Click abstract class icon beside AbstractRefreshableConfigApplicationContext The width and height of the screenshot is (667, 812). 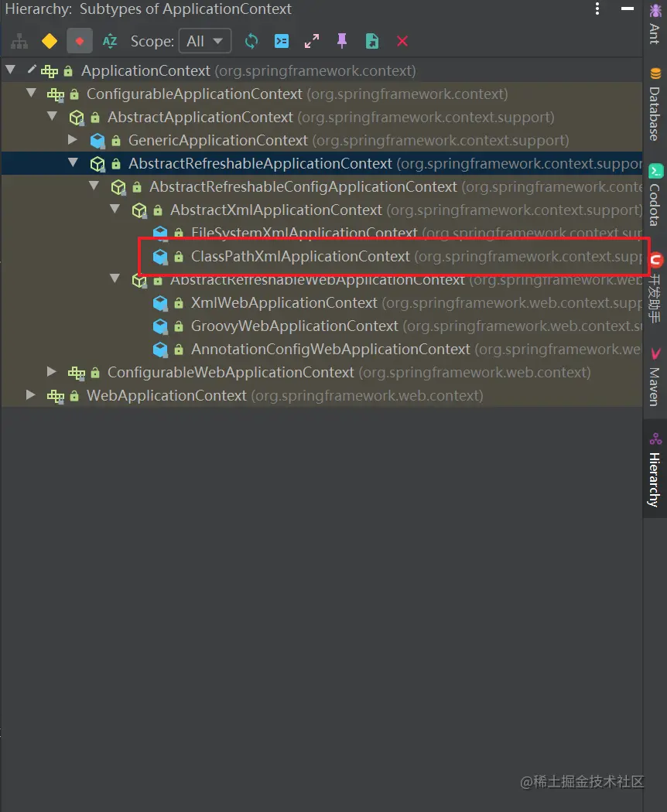[x=118, y=187]
